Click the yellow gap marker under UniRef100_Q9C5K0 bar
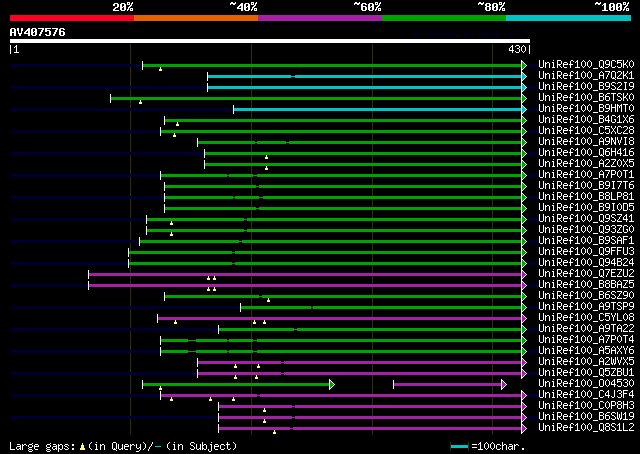640x454 pixels. pos(160,69)
